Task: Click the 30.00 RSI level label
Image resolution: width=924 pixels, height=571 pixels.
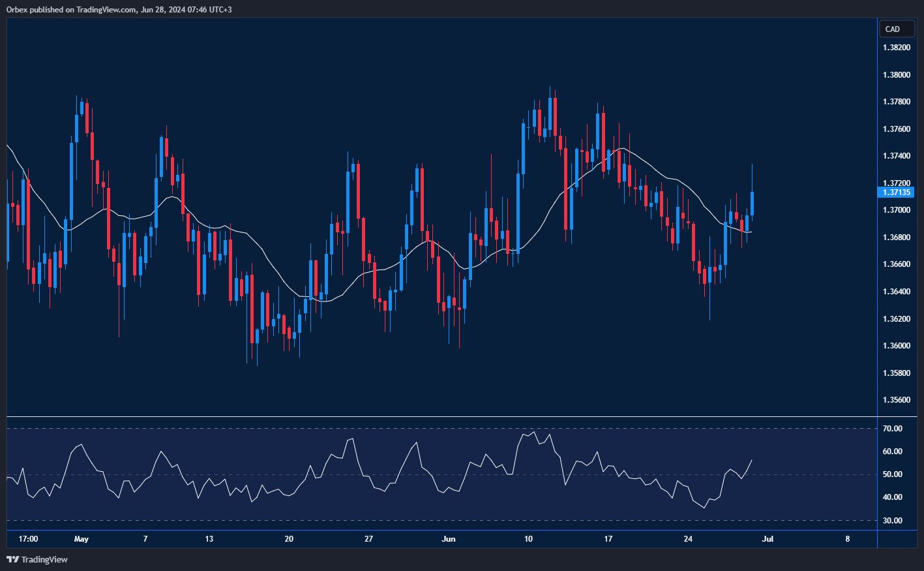Action: click(x=893, y=521)
